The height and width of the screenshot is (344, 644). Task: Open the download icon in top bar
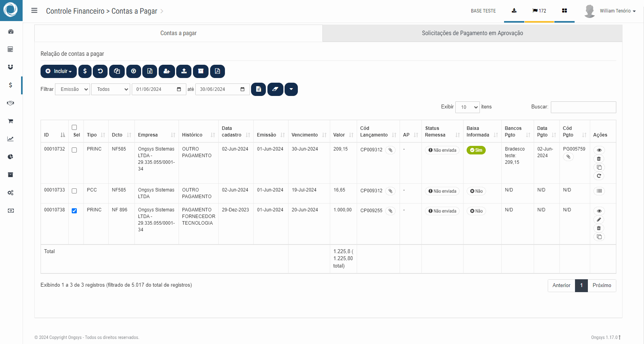514,11
